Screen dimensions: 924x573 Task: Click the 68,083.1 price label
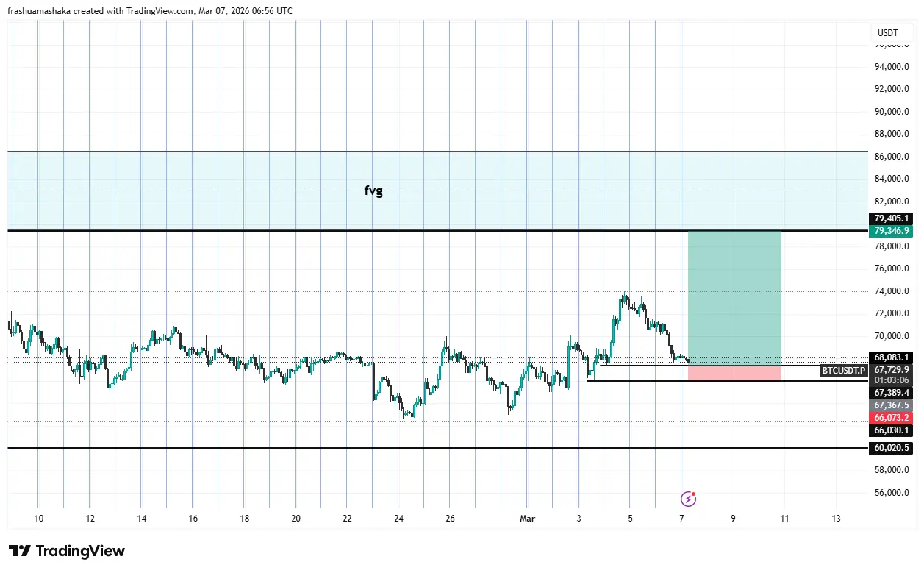coord(892,357)
